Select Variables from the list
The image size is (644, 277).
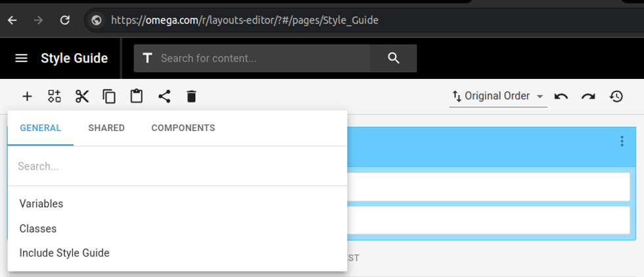(41, 204)
